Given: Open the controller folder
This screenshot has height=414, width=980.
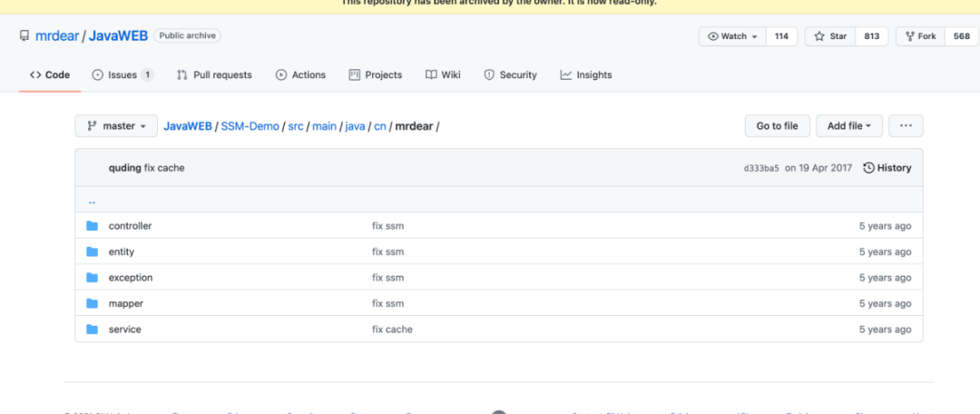Looking at the screenshot, I should click(x=130, y=226).
